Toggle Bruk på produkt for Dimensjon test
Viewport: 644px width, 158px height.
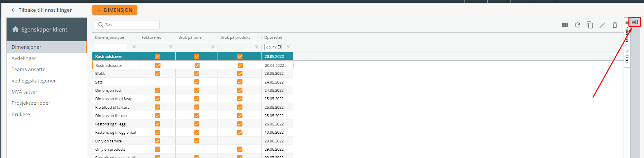click(240, 90)
